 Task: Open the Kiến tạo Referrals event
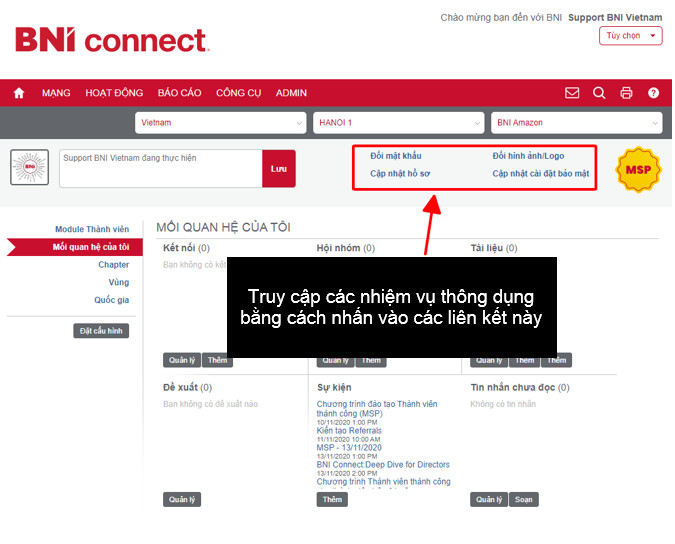[x=349, y=430]
